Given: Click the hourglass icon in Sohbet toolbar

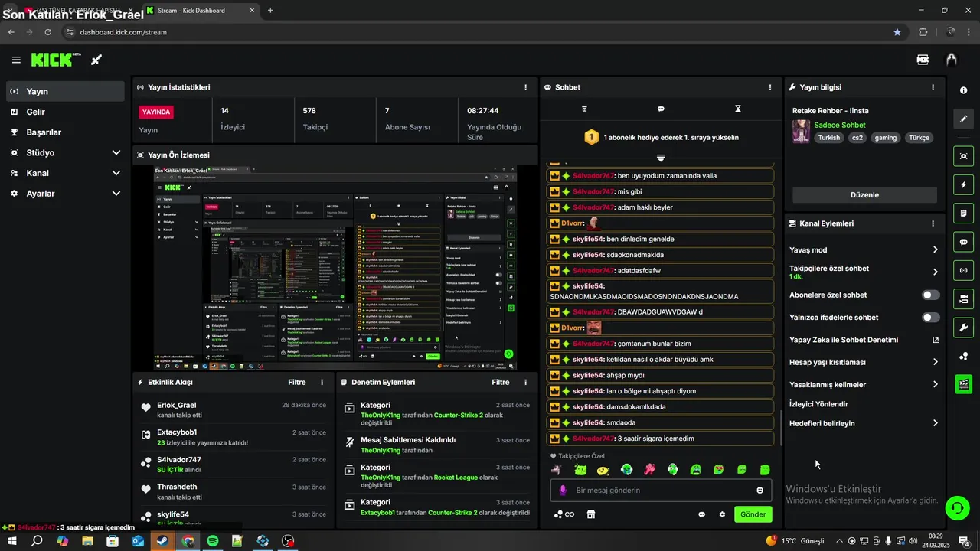Looking at the screenshot, I should click(x=737, y=109).
